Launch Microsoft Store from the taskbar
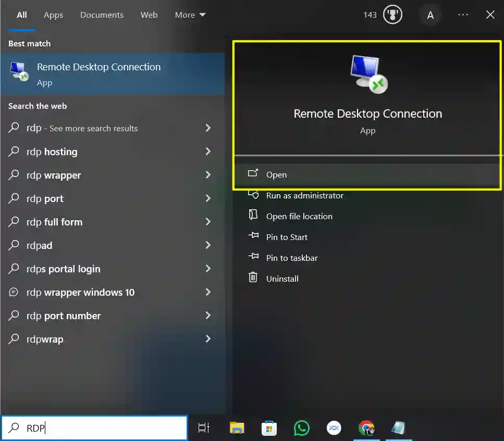 (x=269, y=428)
